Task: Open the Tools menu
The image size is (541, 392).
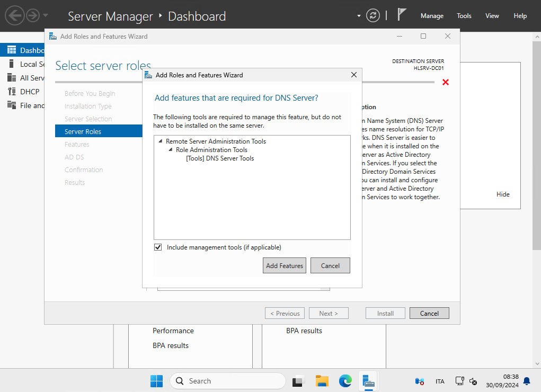Action: point(464,16)
